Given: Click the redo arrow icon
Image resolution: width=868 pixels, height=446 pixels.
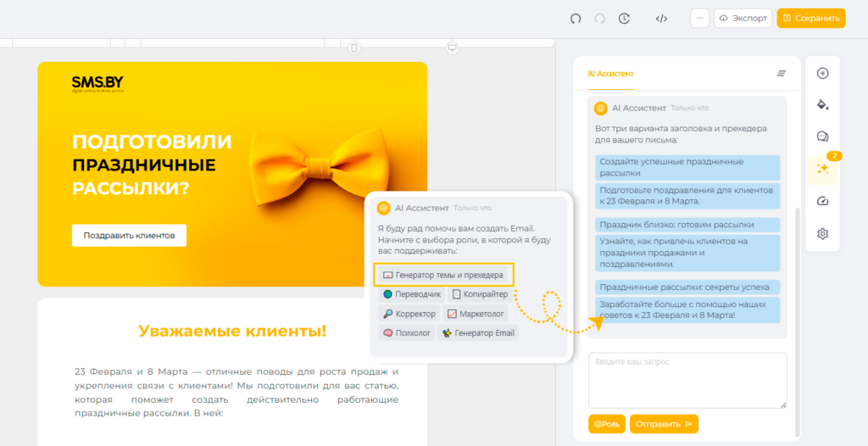Looking at the screenshot, I should (x=599, y=19).
